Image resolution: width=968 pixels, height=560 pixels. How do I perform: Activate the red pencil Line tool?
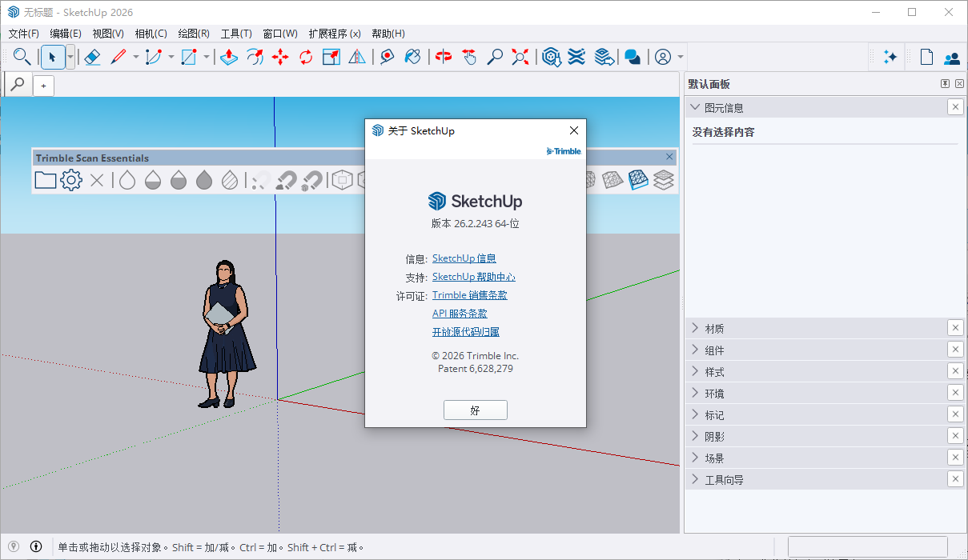click(118, 57)
